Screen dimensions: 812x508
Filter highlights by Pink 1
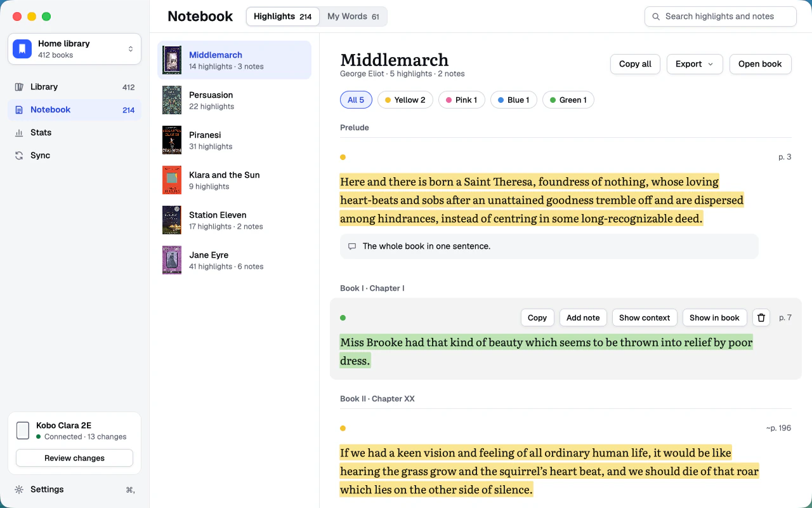coord(462,100)
